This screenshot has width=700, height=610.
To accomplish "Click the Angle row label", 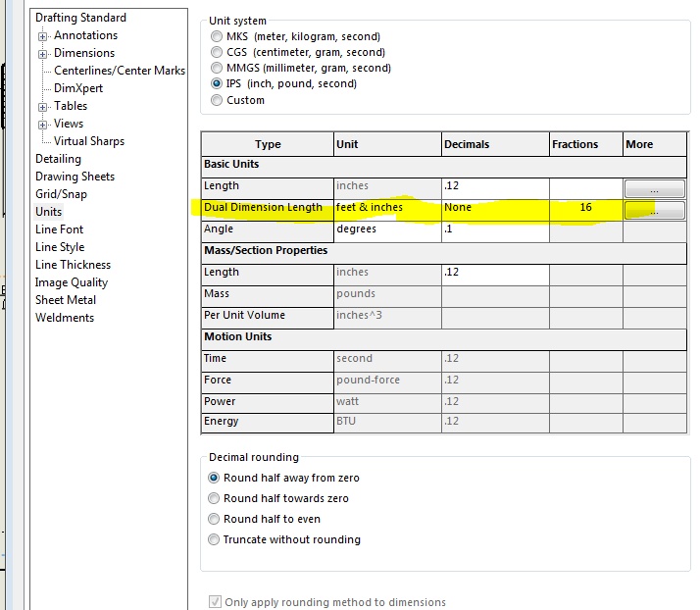I will coord(268,231).
